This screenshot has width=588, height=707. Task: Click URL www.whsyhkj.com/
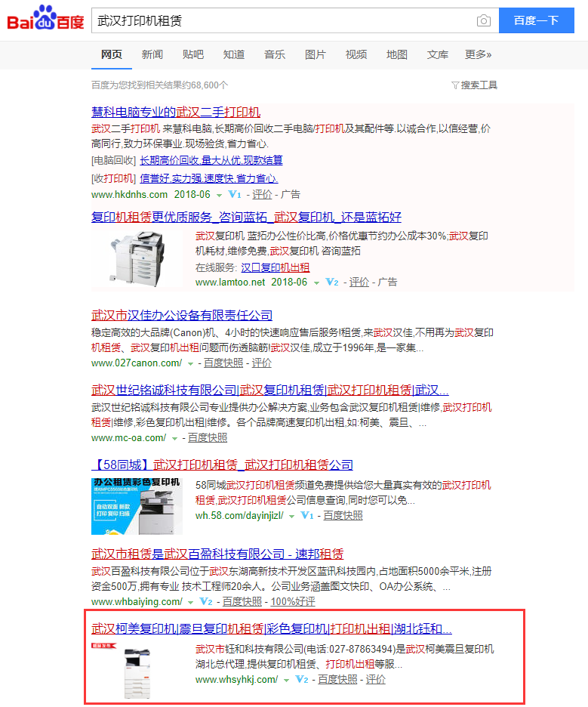(x=236, y=680)
